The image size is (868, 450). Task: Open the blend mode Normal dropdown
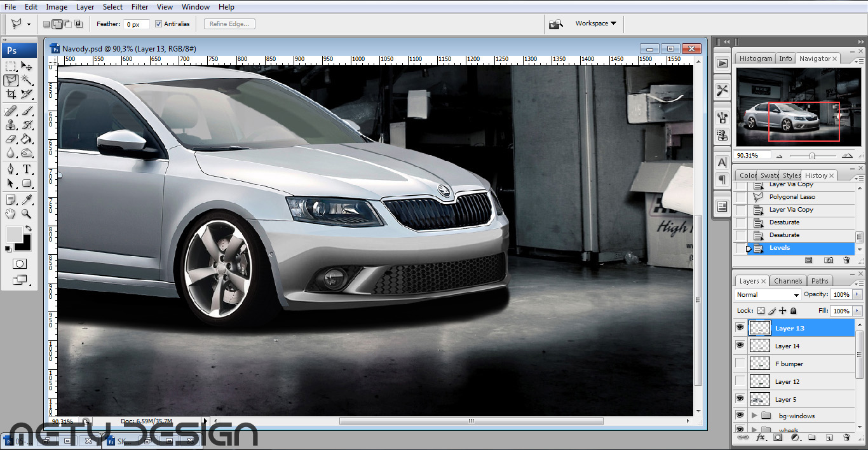(x=768, y=295)
